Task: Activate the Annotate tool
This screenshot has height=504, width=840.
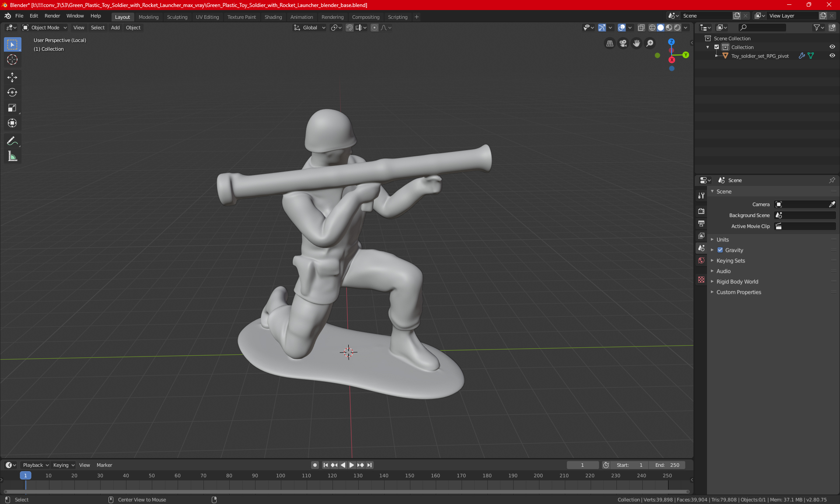Action: (x=12, y=141)
